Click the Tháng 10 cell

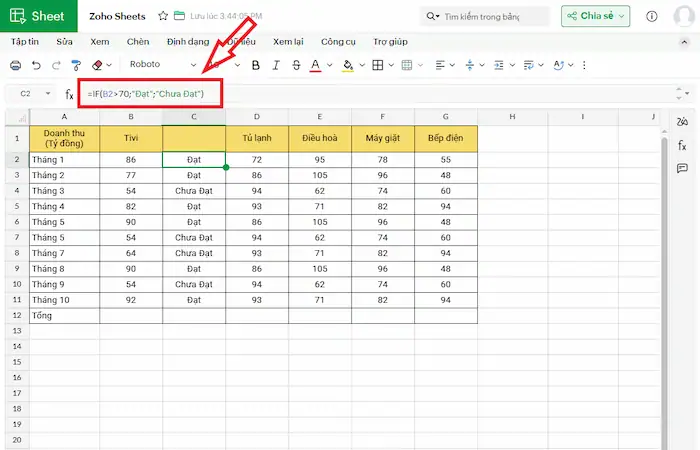[x=64, y=300]
